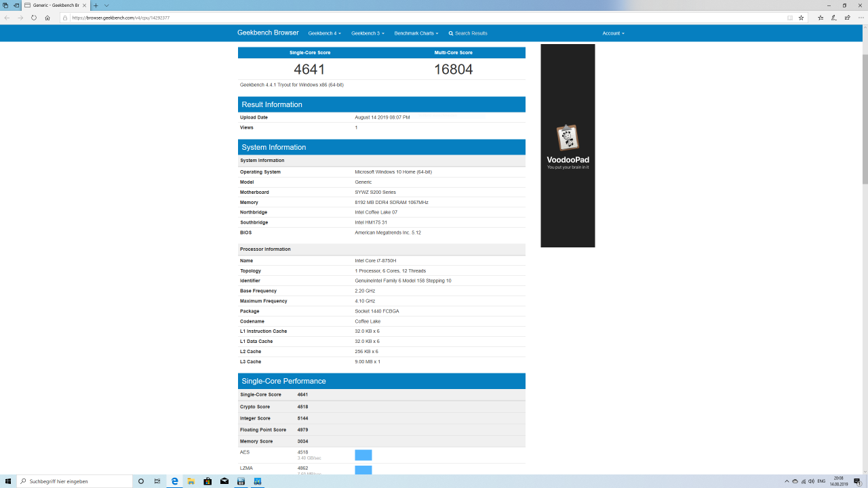Screen dimensions: 868x488
Task: Set these tabs aside icon
Action: [16, 5]
